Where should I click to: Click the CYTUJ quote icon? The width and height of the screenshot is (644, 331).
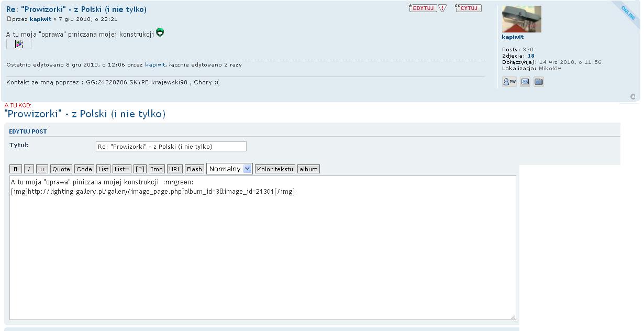[x=468, y=8]
